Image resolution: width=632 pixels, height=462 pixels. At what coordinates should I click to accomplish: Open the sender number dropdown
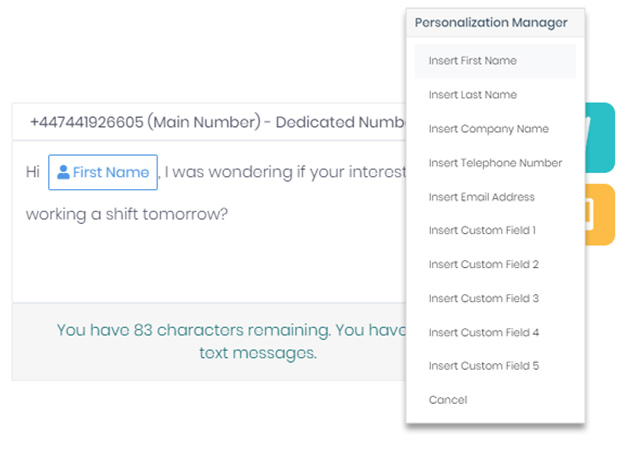pos(210,122)
